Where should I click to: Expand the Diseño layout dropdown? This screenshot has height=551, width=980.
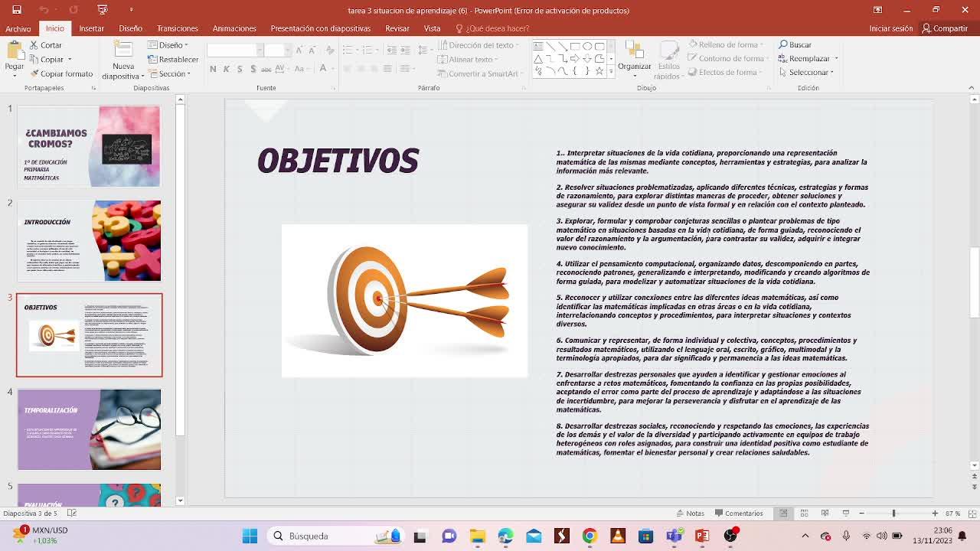[x=172, y=45]
